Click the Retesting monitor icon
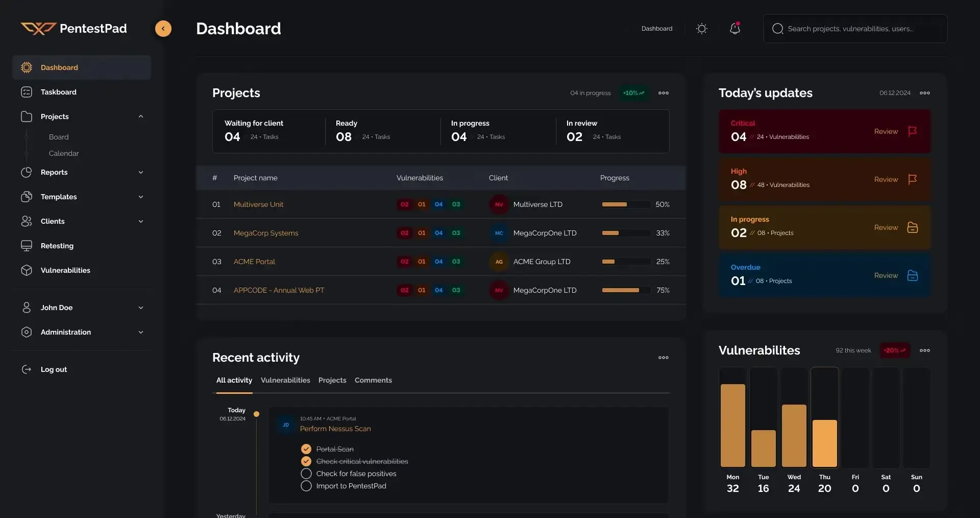 pyautogui.click(x=27, y=246)
